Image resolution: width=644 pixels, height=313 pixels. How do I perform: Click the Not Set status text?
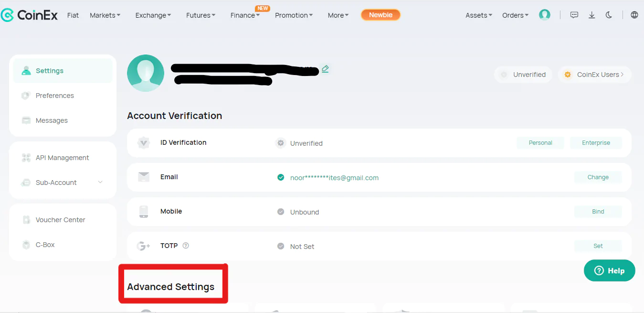pyautogui.click(x=302, y=247)
